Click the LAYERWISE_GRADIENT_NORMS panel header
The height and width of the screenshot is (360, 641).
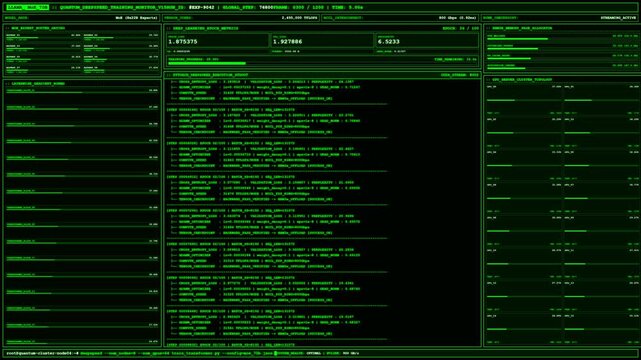point(35,83)
